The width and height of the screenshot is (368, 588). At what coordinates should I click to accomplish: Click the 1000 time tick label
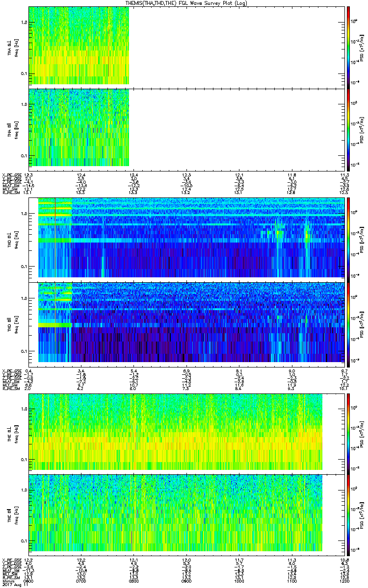[239, 581]
